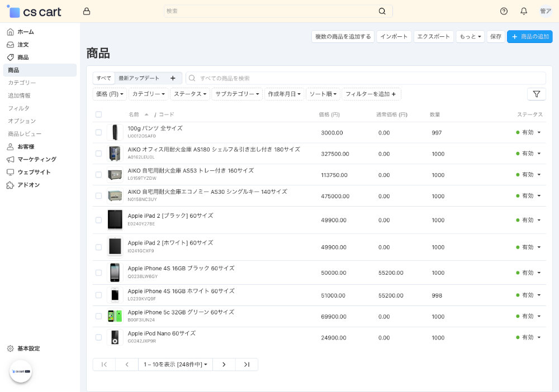Check the 100g パンツ product checkbox
Viewport: 559px width, 392px height.
point(98,133)
